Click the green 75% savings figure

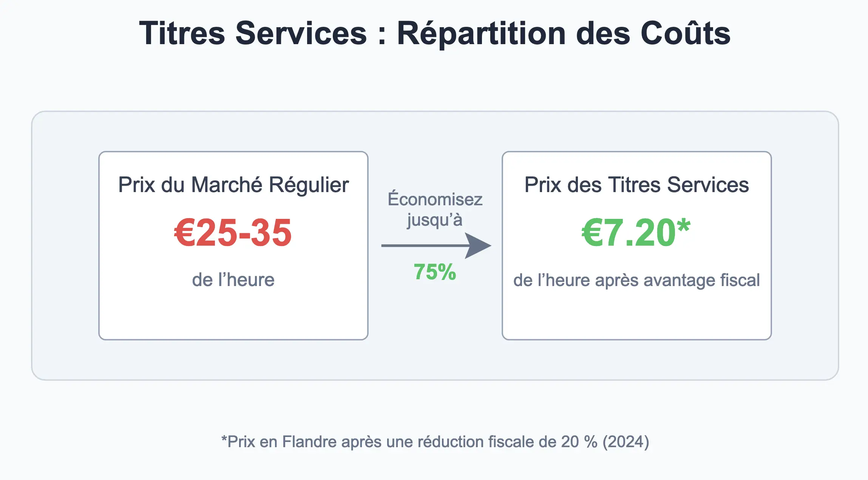[435, 272]
